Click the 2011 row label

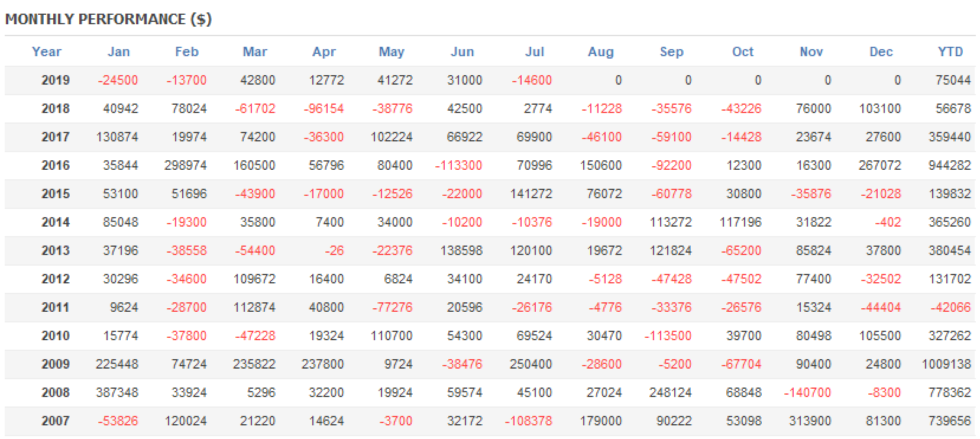point(56,308)
